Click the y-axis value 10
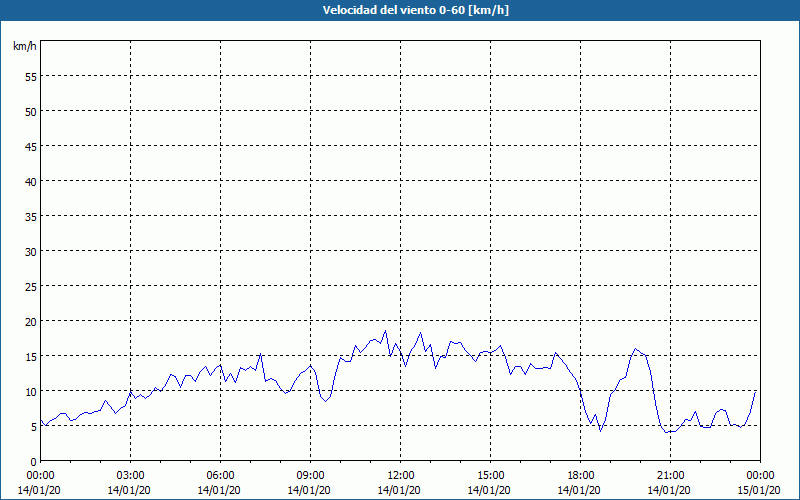 (31, 391)
